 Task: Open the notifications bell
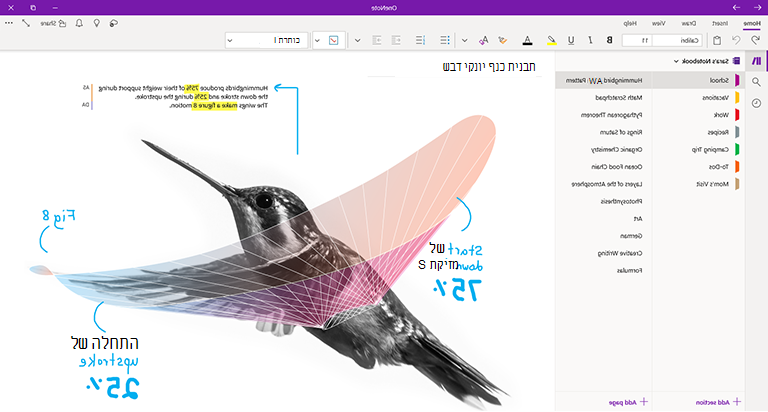pyautogui.click(x=79, y=23)
